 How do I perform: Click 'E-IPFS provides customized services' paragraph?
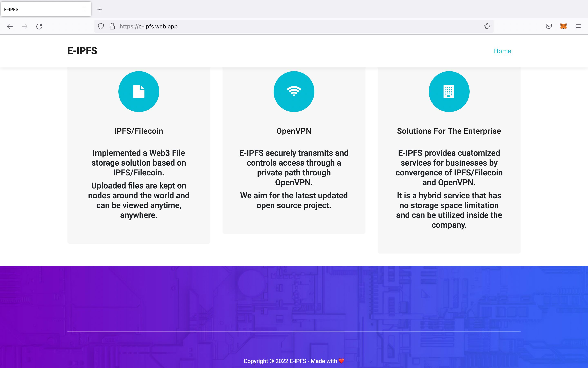tap(449, 167)
